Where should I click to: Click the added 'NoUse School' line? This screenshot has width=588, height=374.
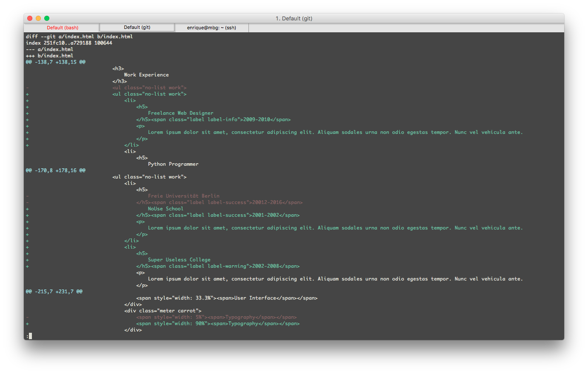166,209
